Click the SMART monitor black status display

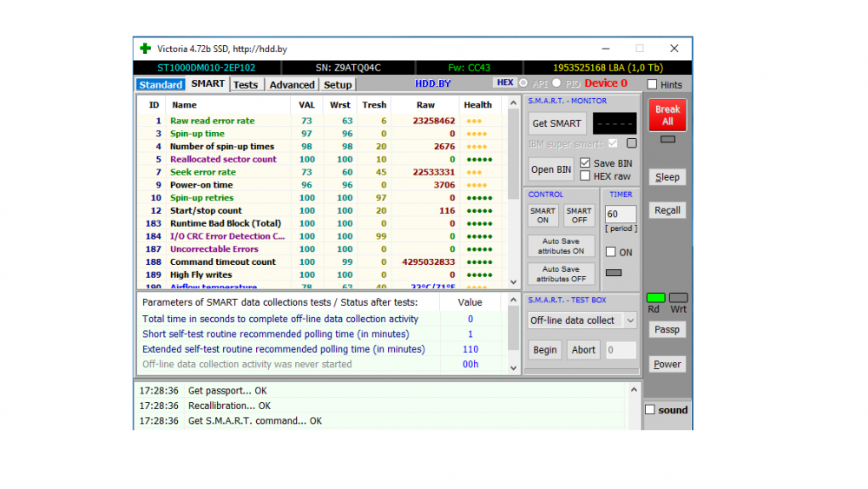[x=614, y=123]
